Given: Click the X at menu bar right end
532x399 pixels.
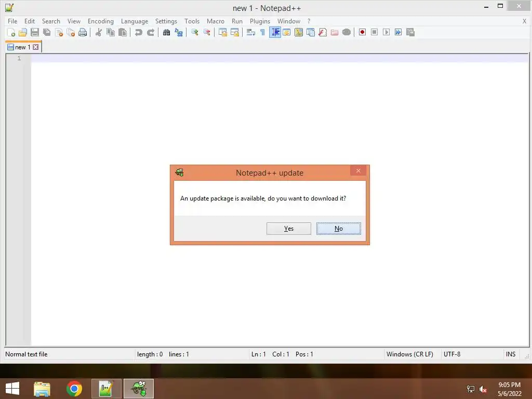Looking at the screenshot, I should pyautogui.click(x=524, y=21).
